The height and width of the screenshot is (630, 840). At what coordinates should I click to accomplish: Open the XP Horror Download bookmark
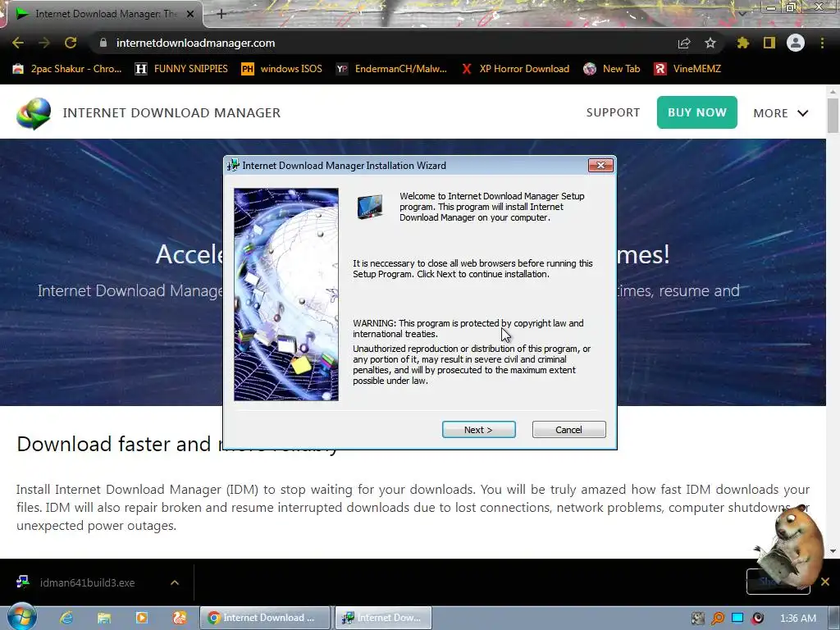click(515, 69)
